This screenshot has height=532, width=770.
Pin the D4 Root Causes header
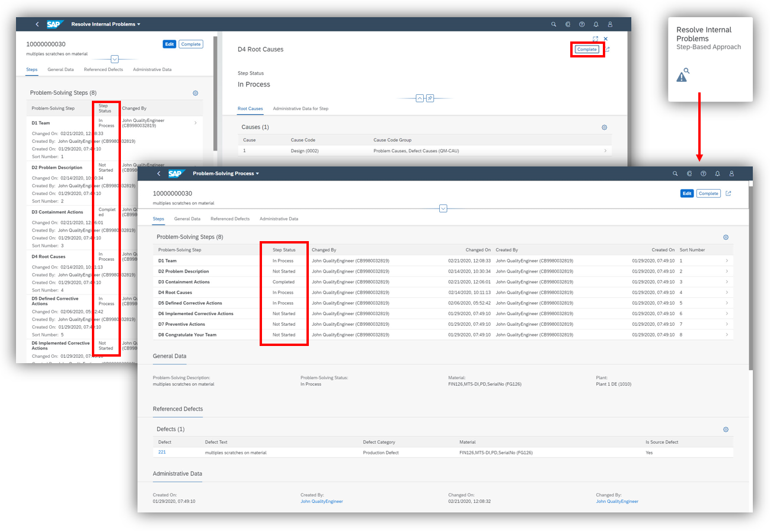430,98
